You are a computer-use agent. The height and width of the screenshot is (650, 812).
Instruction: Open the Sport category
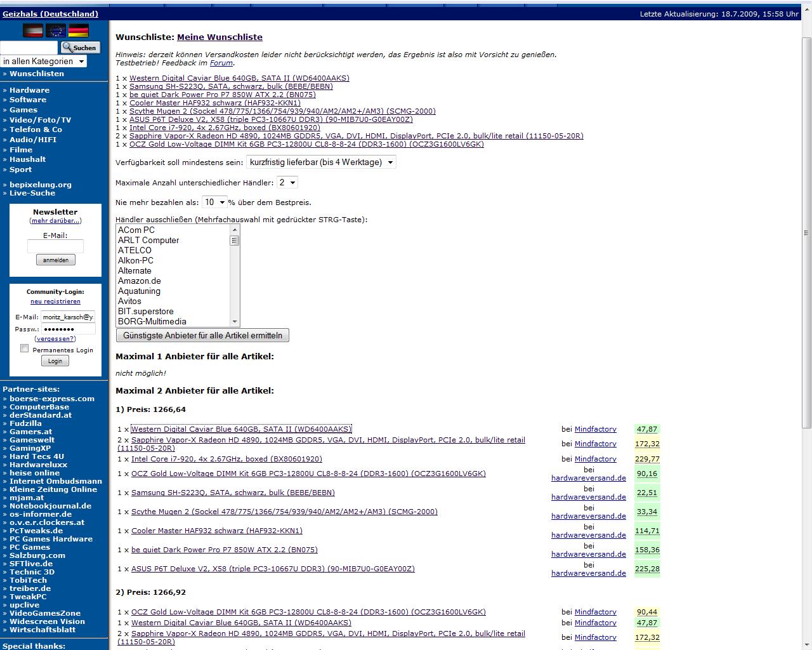tap(21, 169)
